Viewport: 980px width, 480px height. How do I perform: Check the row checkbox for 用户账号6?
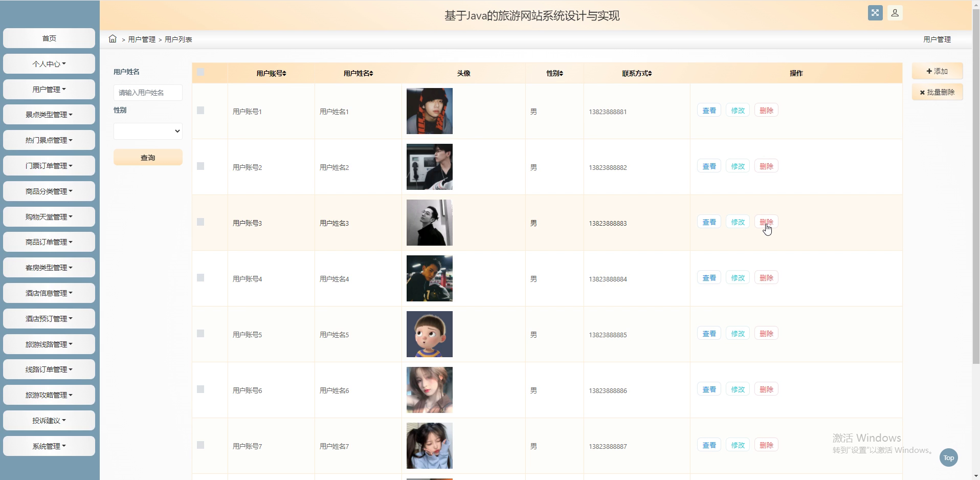pyautogui.click(x=201, y=389)
